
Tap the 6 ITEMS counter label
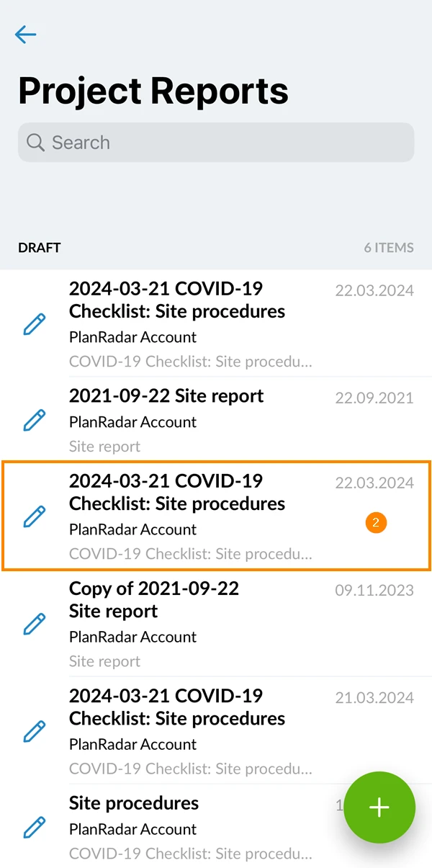[x=389, y=247]
